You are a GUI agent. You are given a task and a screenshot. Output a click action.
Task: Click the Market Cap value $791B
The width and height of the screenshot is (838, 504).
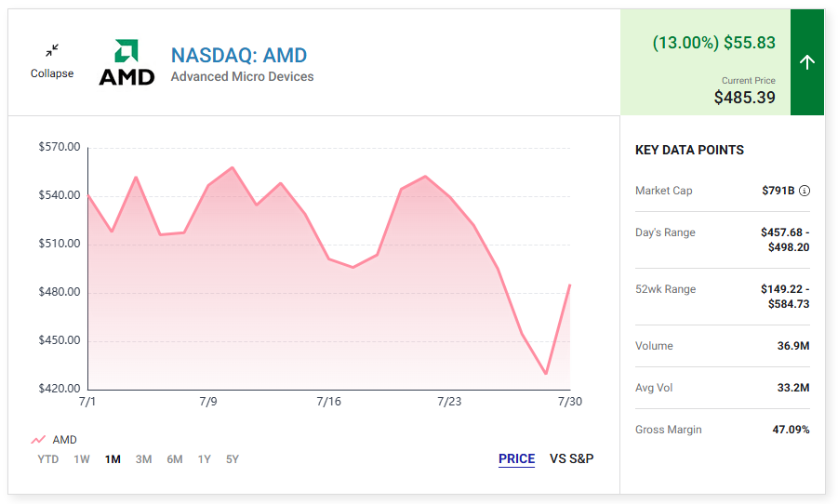778,191
